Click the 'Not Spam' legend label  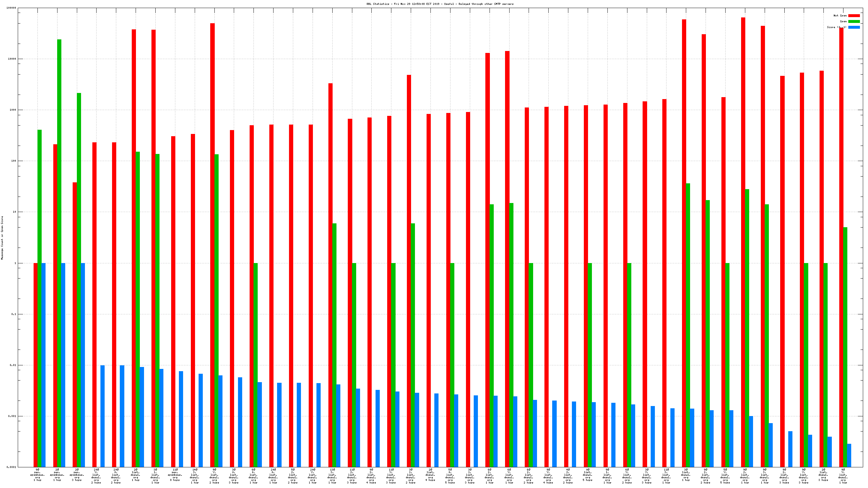point(840,15)
